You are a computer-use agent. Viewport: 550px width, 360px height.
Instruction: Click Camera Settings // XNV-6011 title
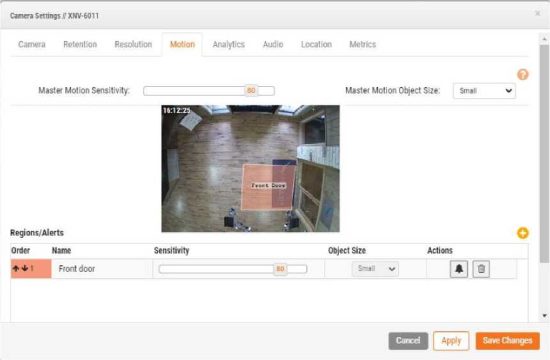coord(54,16)
